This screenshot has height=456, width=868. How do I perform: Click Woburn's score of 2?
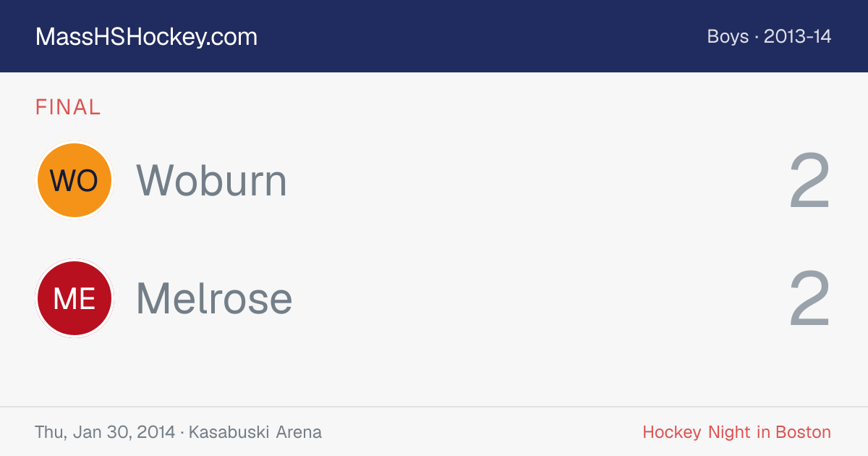[809, 181]
